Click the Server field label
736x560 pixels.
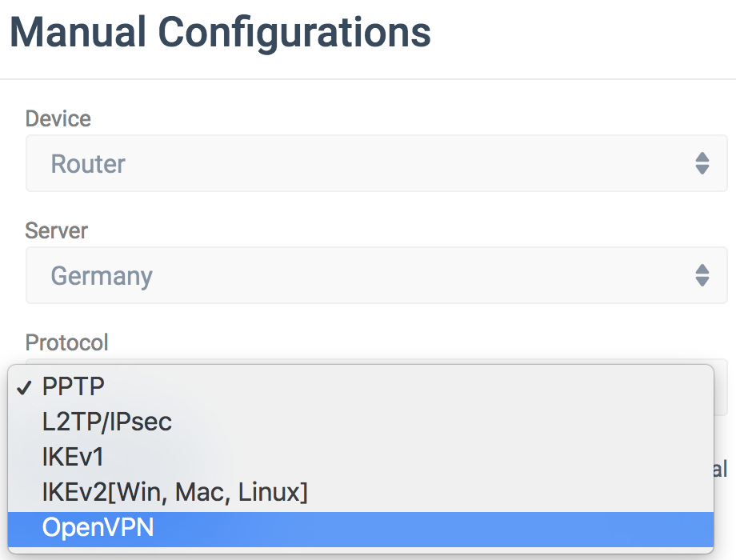coord(56,230)
